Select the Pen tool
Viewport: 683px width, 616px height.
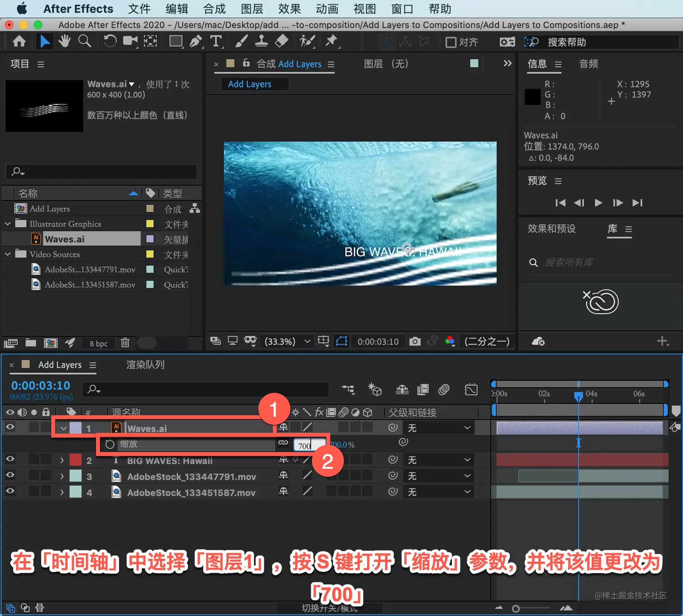[x=196, y=42]
